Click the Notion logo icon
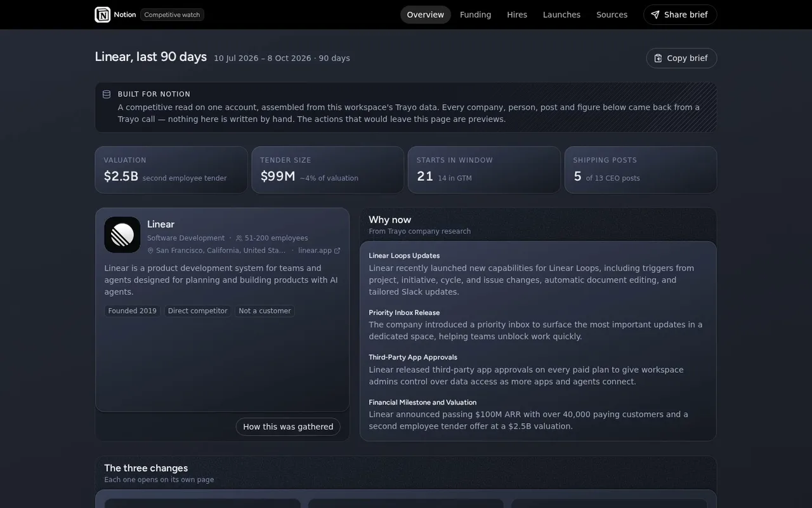The height and width of the screenshot is (508, 812). pos(103,15)
